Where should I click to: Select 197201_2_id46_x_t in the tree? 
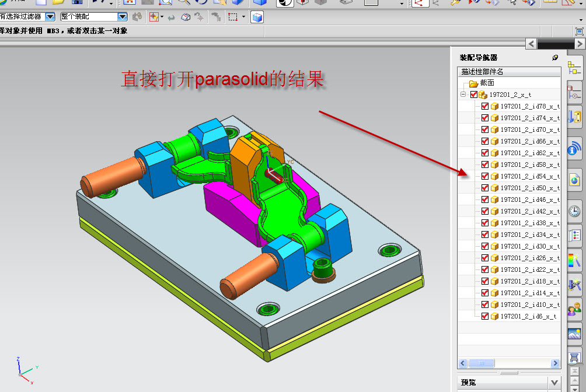[530, 199]
